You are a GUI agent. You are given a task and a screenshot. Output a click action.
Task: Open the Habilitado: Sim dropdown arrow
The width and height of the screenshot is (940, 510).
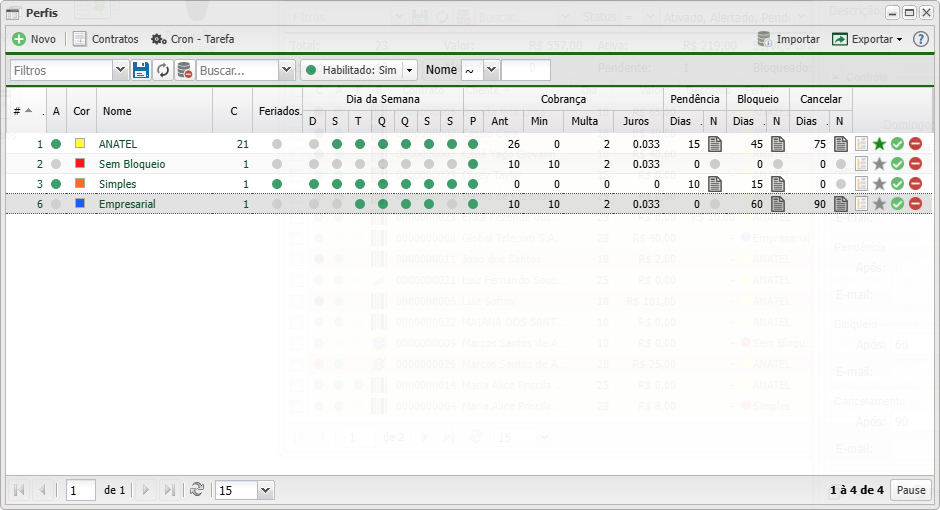pyautogui.click(x=410, y=70)
